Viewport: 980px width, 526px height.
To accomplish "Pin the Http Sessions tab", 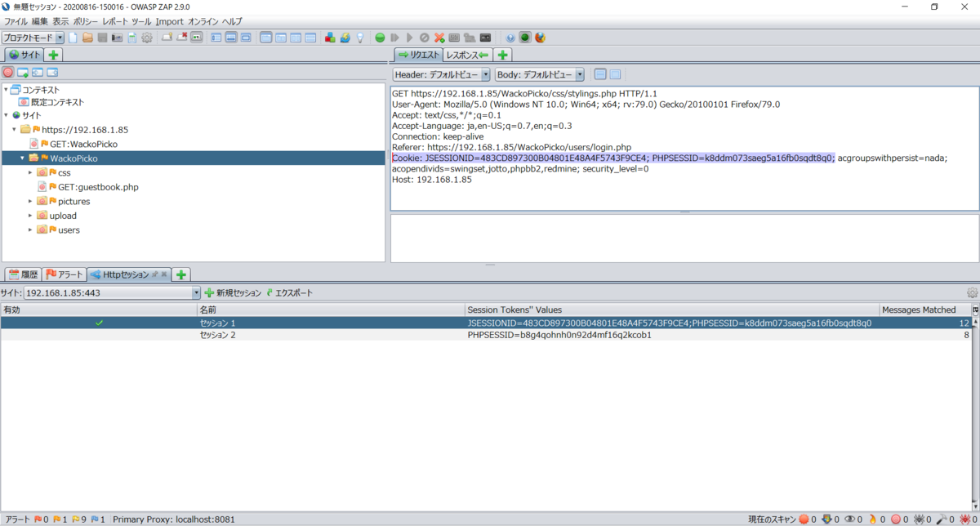I will pyautogui.click(x=154, y=274).
